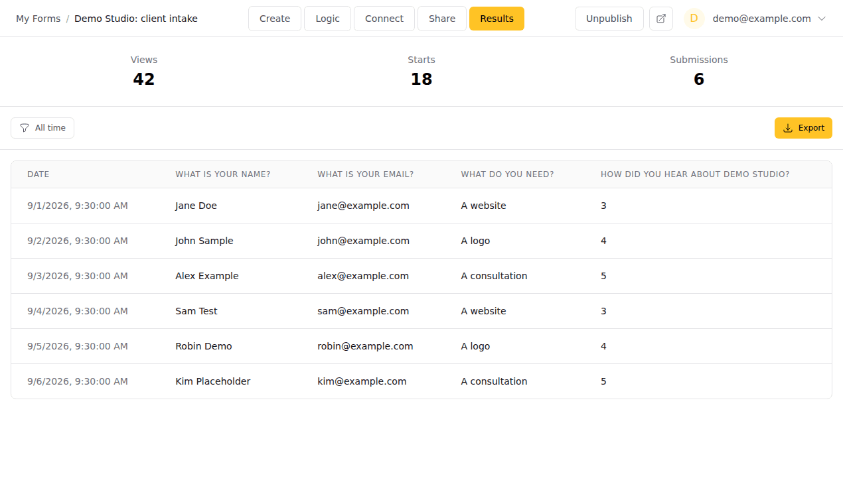Viewport: 843px width, 504px height.
Task: Switch to the Share tab
Action: click(x=442, y=19)
